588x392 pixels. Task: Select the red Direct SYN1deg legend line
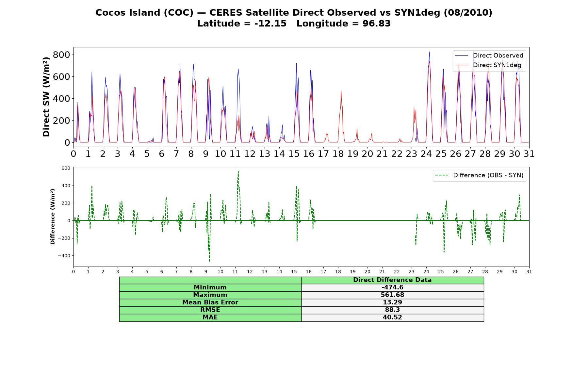[461, 65]
